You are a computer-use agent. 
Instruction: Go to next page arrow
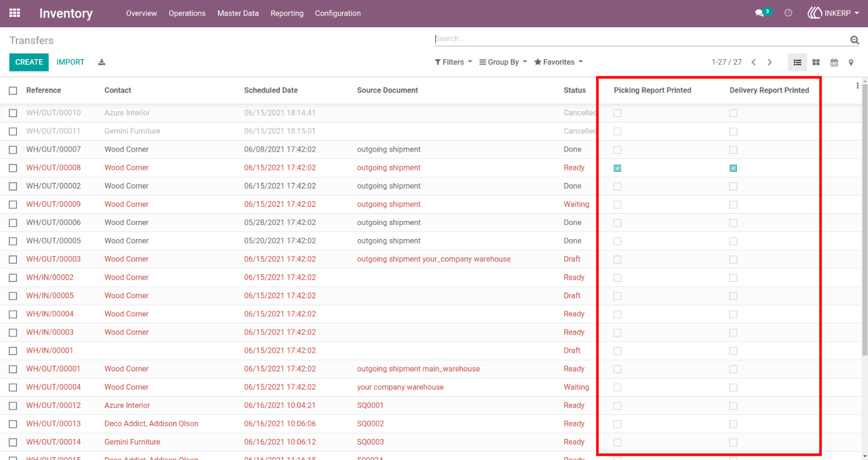click(x=770, y=62)
